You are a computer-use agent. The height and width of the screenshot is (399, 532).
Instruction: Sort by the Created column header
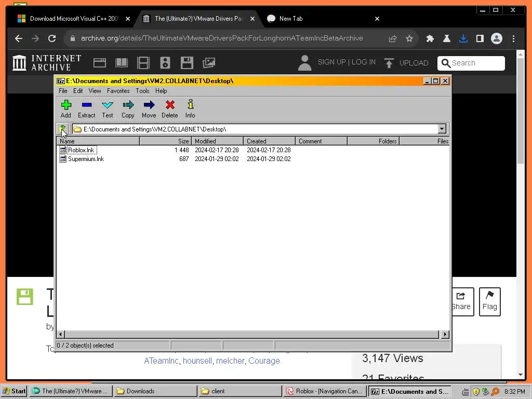pos(269,141)
